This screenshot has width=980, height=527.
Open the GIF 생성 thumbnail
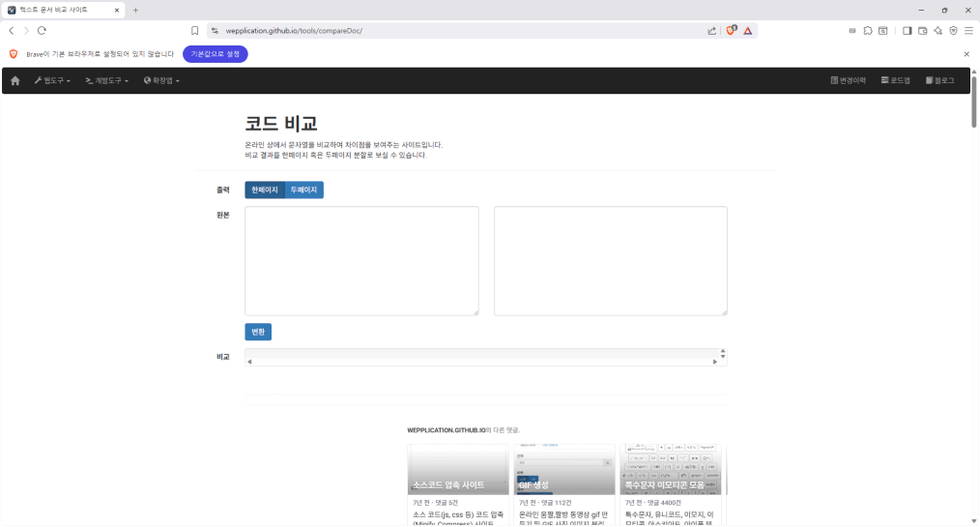pos(564,470)
